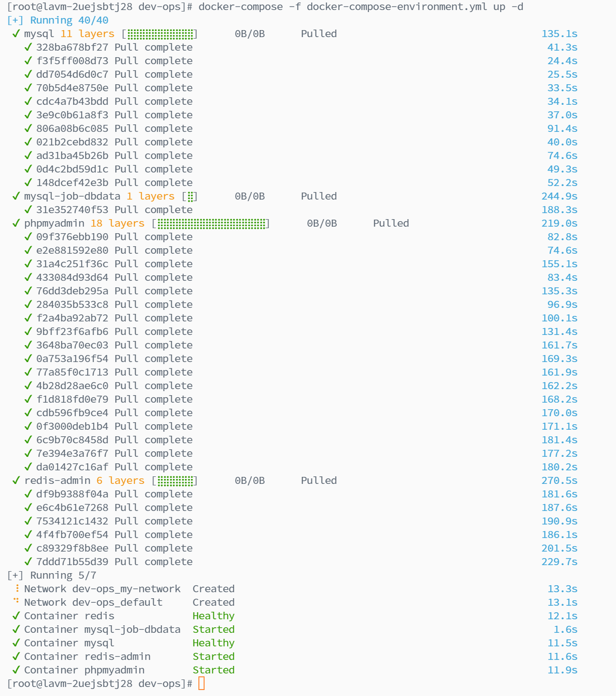Click the phpmyadmin progress bar

(x=211, y=224)
